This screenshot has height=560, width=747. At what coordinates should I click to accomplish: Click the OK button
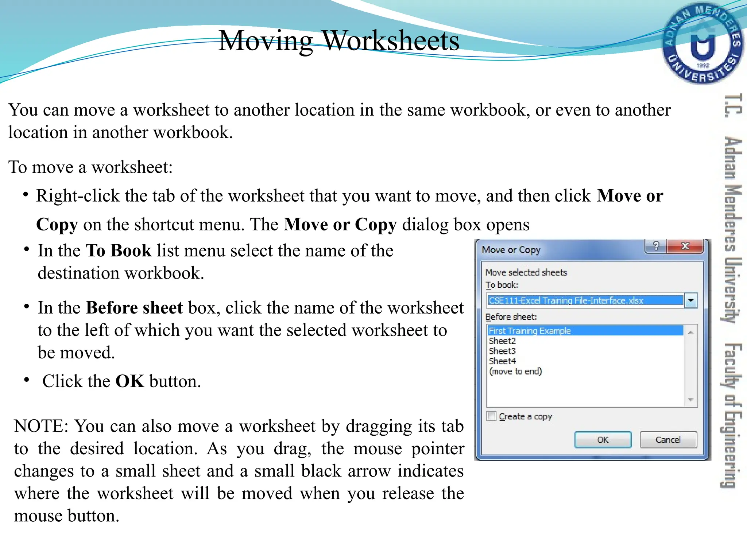tap(603, 440)
